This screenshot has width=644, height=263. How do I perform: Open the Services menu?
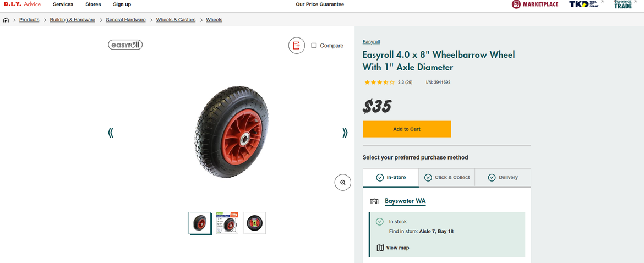(x=63, y=4)
